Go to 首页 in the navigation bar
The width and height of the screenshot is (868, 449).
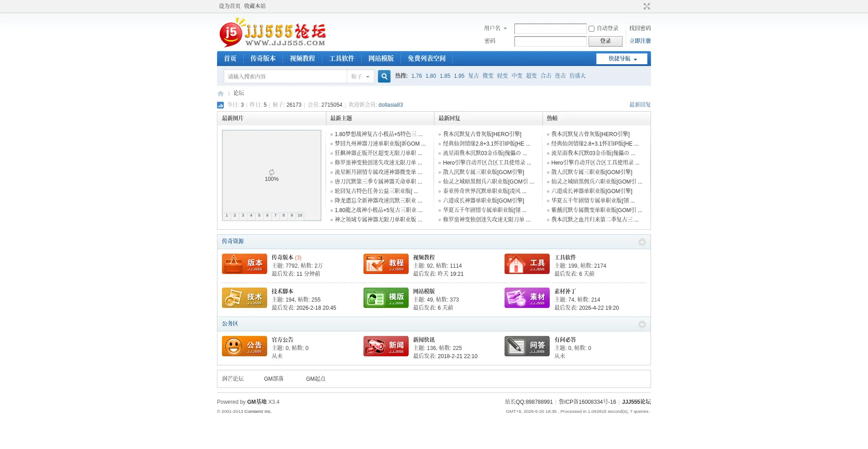[230, 59]
